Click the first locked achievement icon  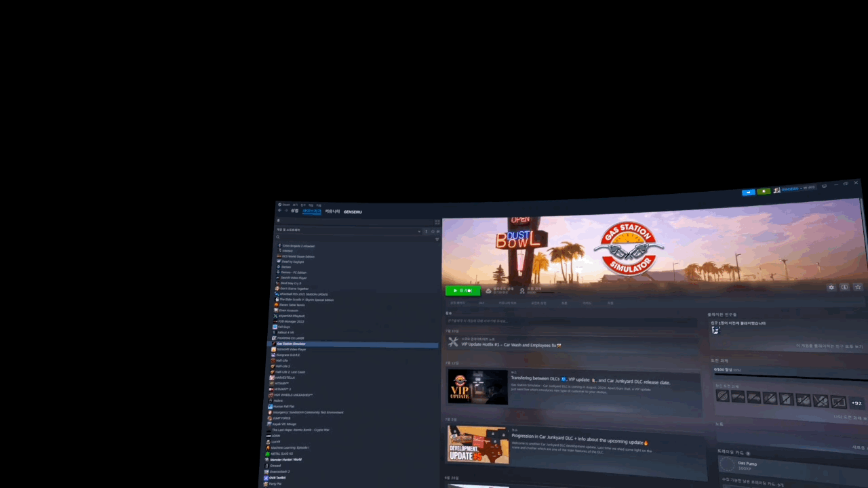tap(723, 395)
